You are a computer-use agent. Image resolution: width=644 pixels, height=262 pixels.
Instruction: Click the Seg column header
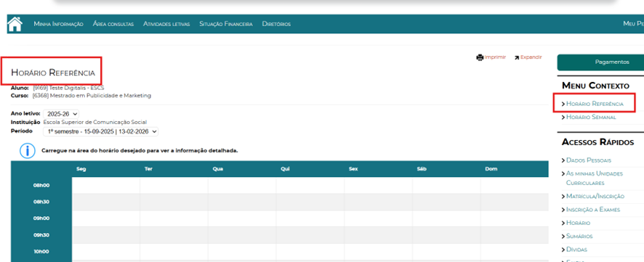click(81, 169)
